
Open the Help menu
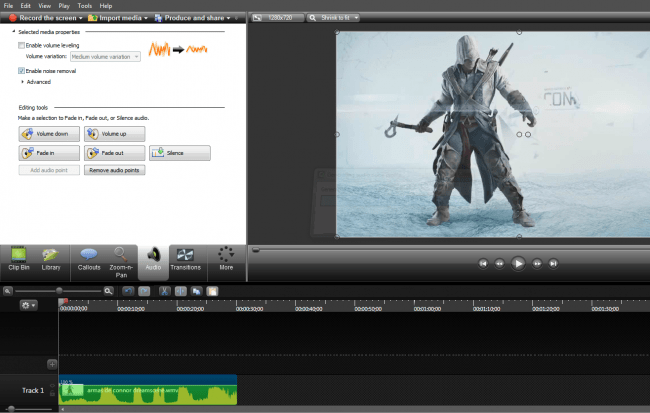106,6
